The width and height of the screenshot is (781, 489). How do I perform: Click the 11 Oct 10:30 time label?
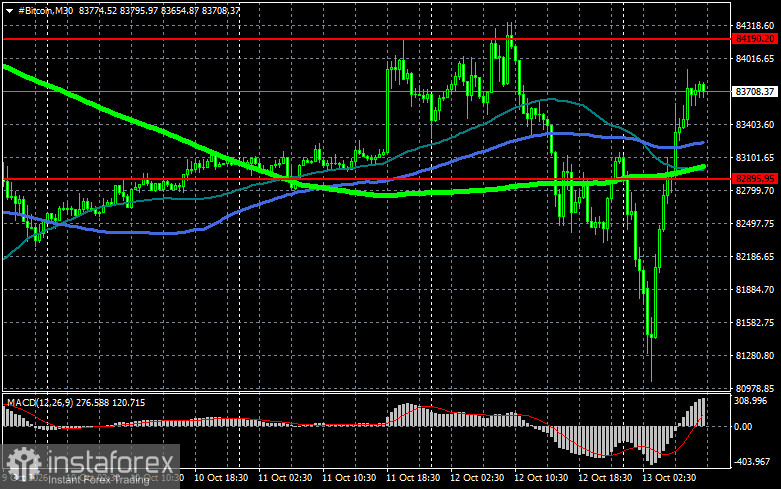click(349, 478)
